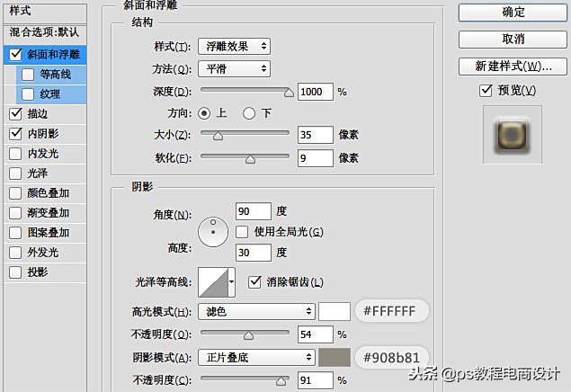Click the 大小 slider handle
571x392 pixels.
pyautogui.click(x=218, y=136)
